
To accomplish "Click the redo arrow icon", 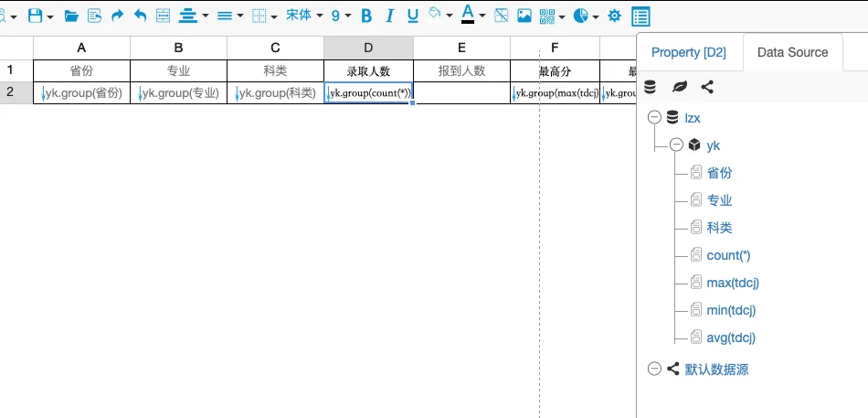I will [x=117, y=16].
